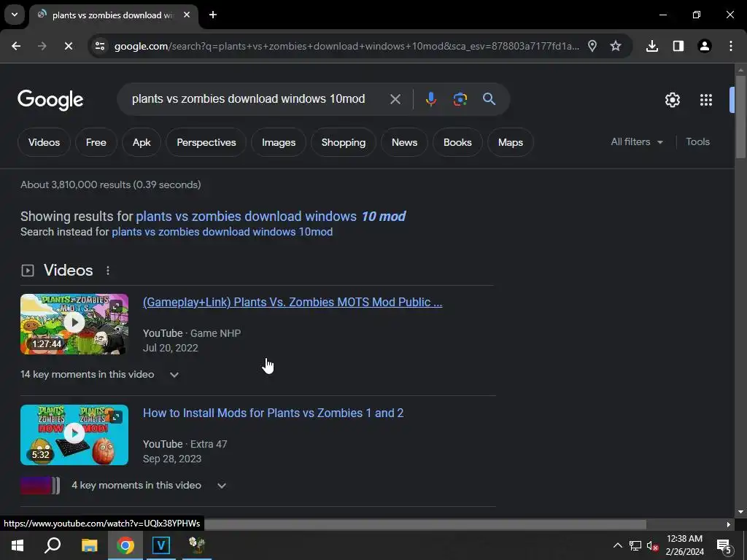Screen dimensions: 747x560
Task: Expand the All filters dropdown
Action: pos(637,142)
